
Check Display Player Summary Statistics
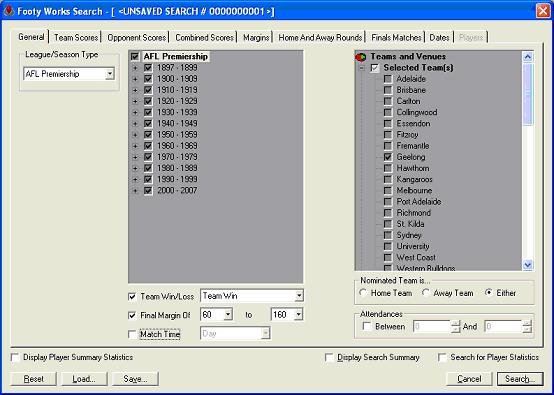coord(15,358)
